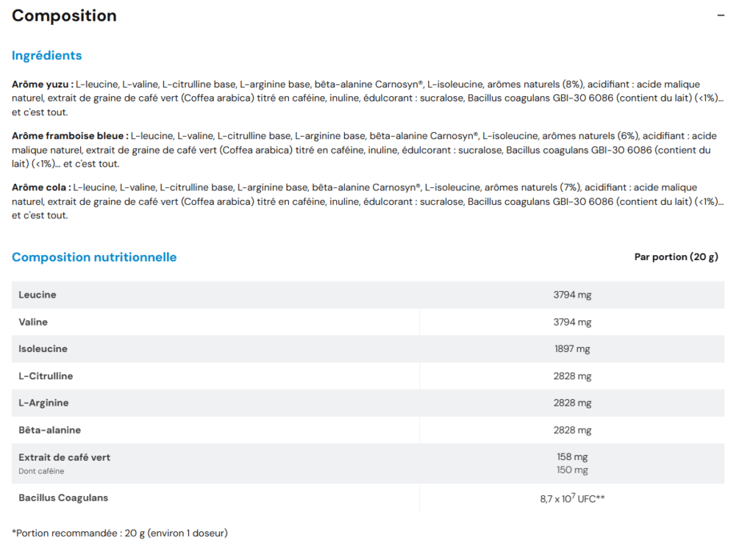
Task: Select the Extrait de café vert row
Action: 368,464
